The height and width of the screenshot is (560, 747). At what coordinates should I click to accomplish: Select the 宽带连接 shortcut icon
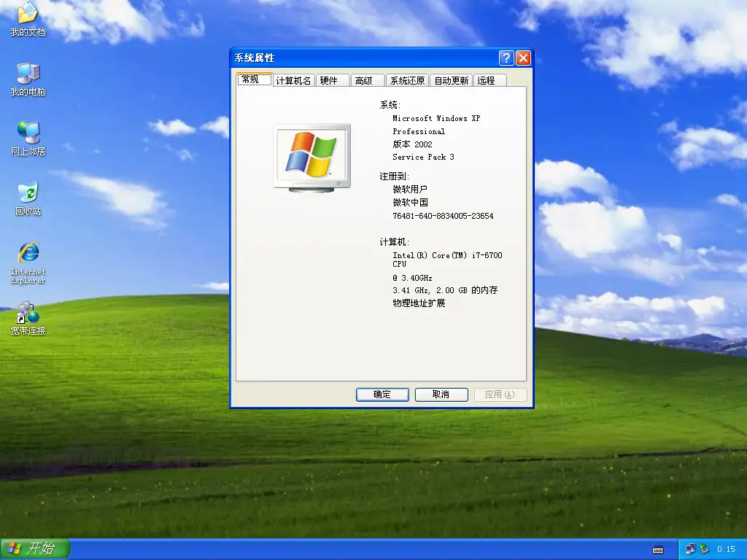click(x=28, y=318)
